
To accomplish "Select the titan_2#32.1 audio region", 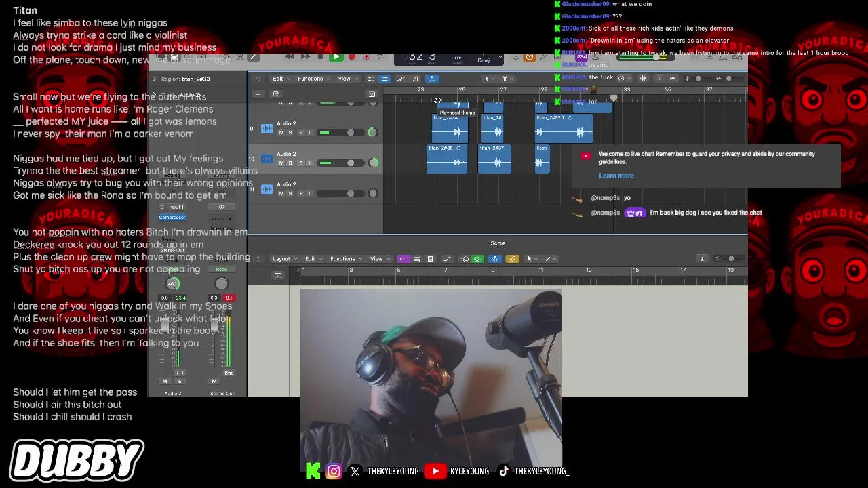I will pyautogui.click(x=564, y=129).
